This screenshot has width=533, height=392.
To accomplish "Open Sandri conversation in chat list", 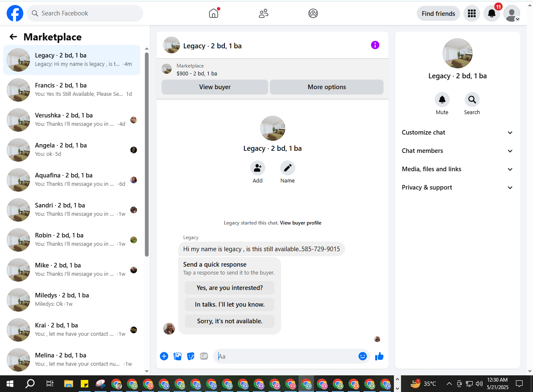I will 72,210.
